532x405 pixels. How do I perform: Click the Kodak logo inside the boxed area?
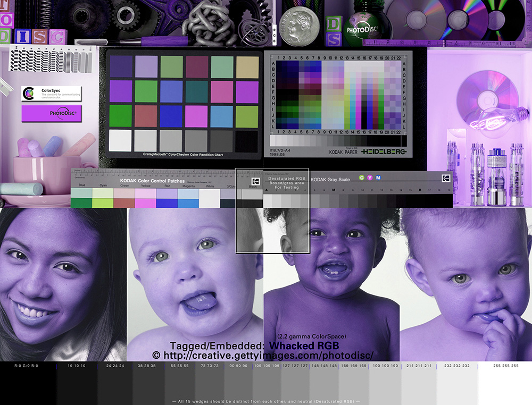(x=256, y=181)
